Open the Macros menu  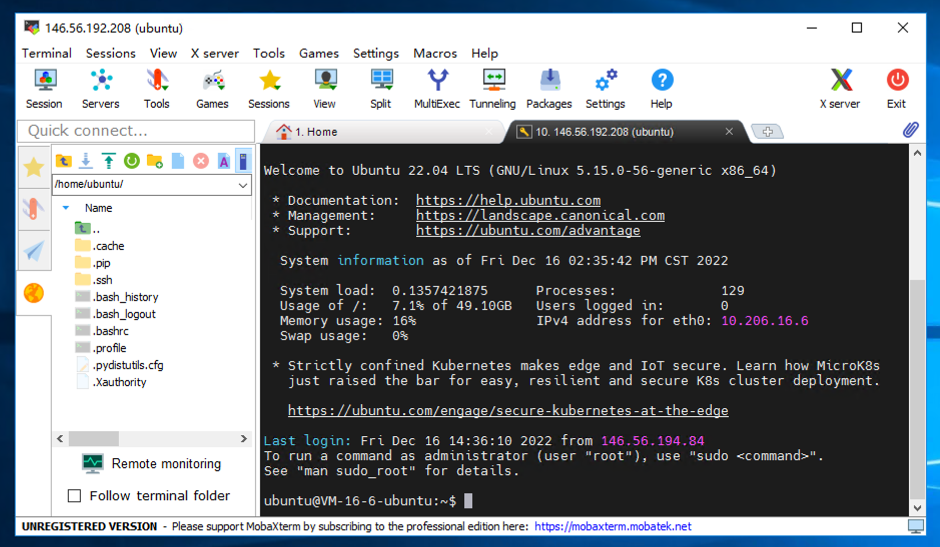(x=435, y=53)
